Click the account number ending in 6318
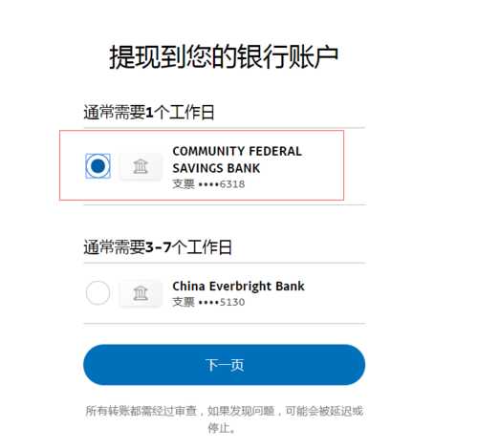The height and width of the screenshot is (448, 478). 222,184
